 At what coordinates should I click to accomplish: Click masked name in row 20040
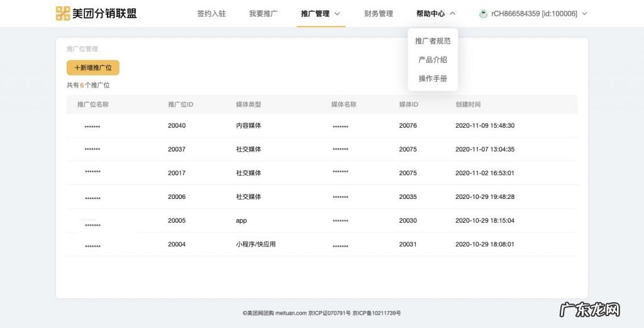[x=92, y=127]
